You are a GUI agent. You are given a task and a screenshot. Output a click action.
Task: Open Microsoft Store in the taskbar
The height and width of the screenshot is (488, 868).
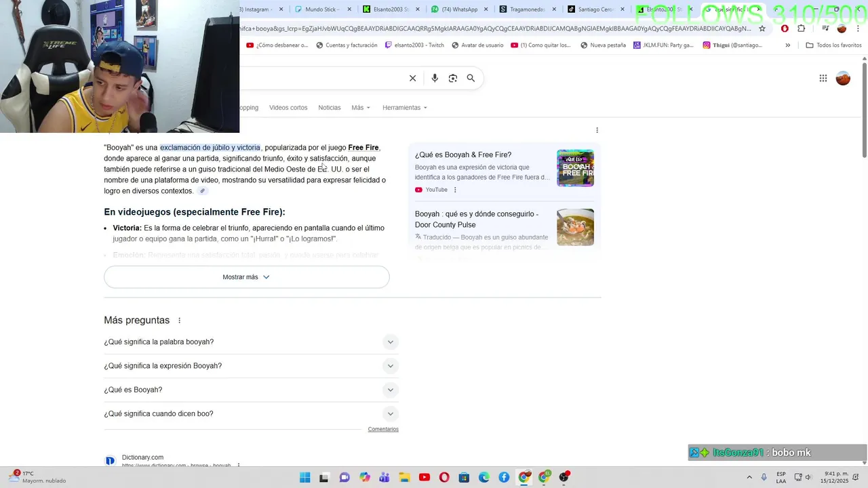(x=464, y=477)
